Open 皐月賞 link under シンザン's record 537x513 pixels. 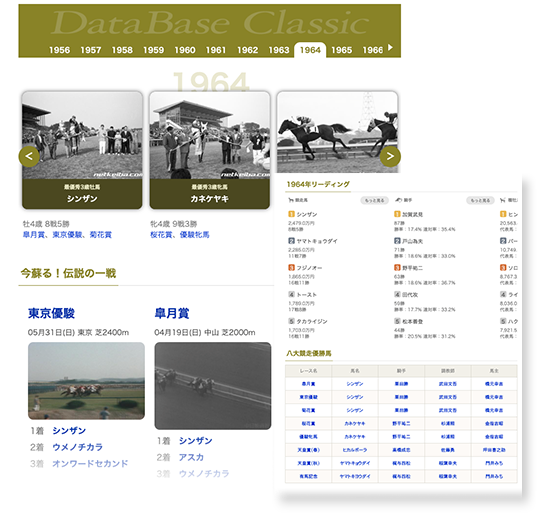coord(33,235)
